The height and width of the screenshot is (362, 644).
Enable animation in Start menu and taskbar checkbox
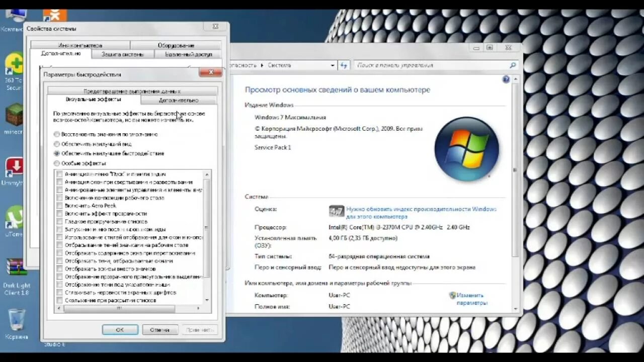(x=59, y=174)
